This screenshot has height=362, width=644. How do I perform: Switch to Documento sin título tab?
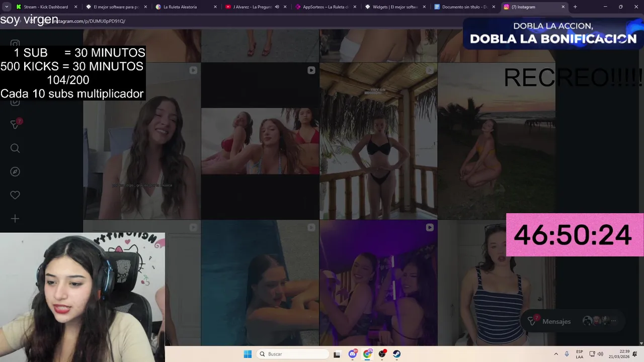coord(464,7)
